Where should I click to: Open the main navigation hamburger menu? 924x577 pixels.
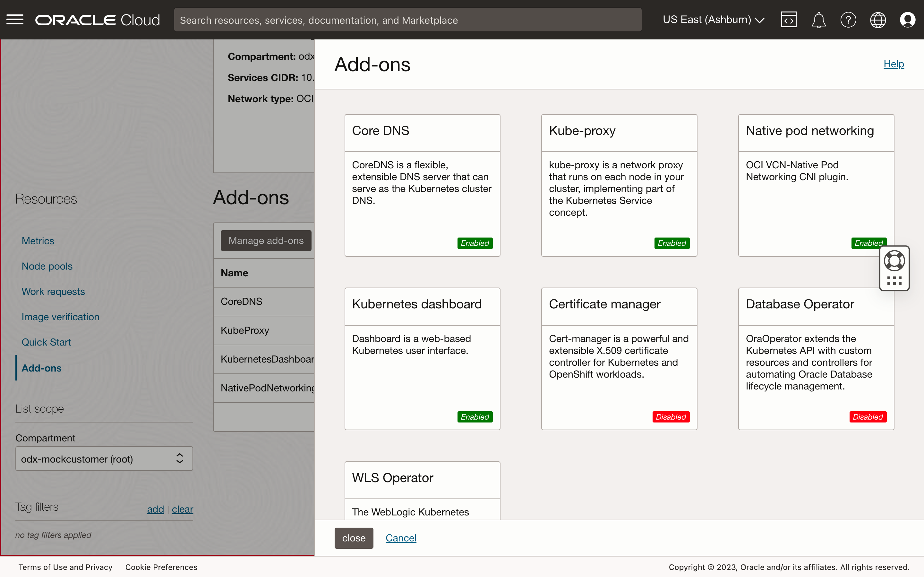15,20
